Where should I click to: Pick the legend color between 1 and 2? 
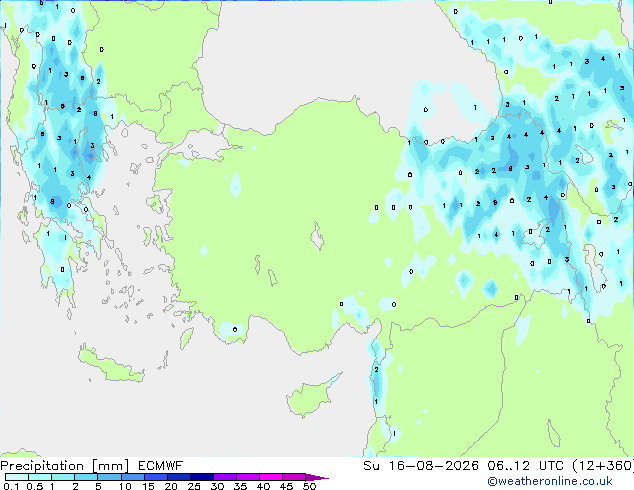[x=63, y=477]
